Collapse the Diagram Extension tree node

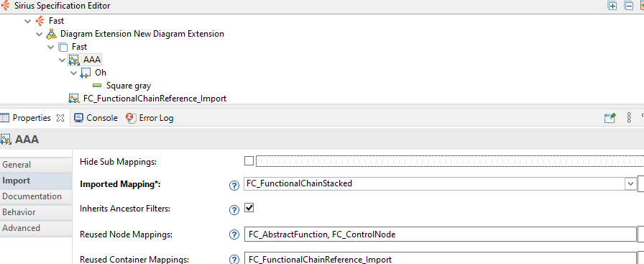[39, 34]
